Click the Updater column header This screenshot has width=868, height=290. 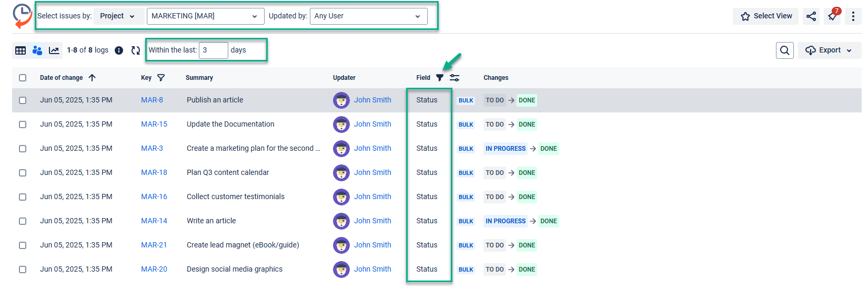click(344, 78)
